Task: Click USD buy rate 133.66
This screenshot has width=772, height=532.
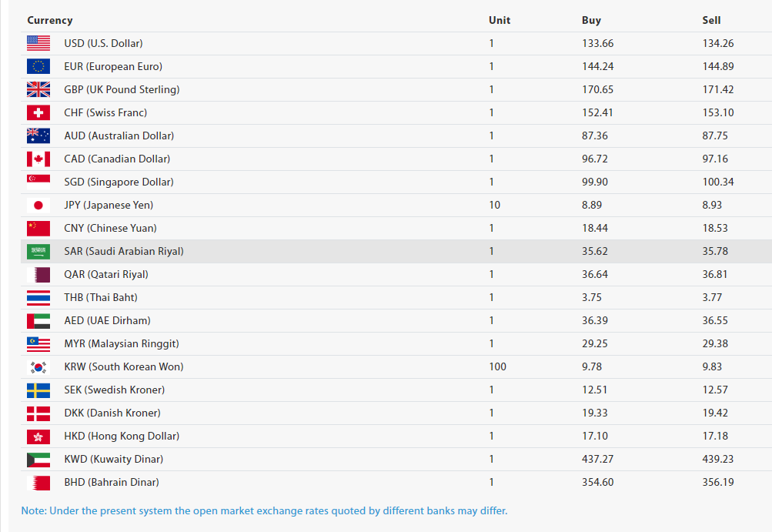Action: tap(597, 43)
